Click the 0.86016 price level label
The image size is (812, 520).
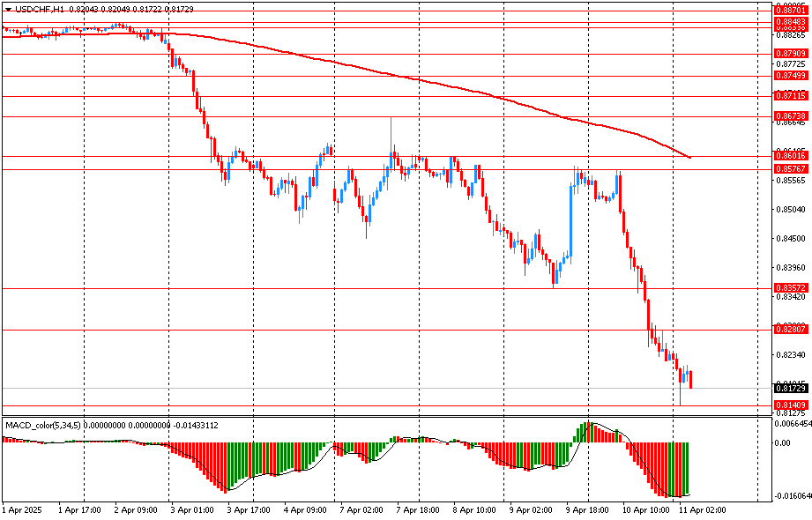[x=790, y=156]
